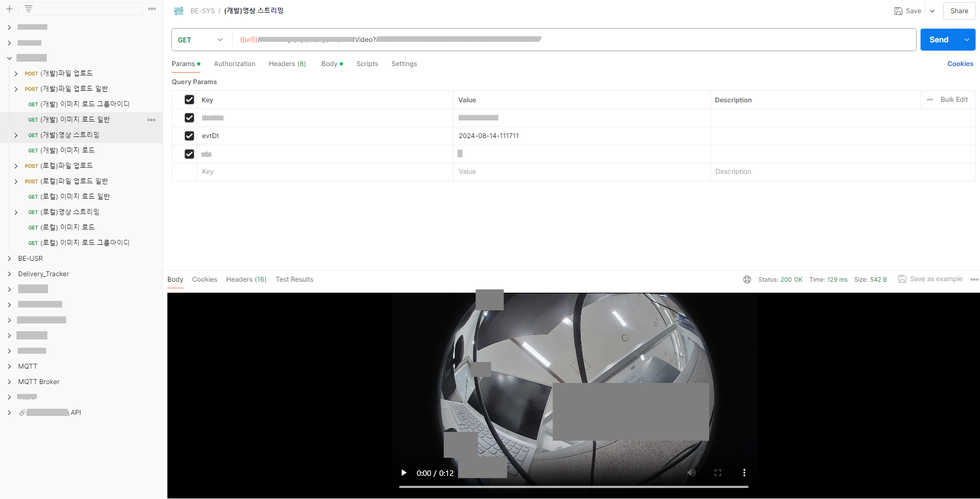Open the Headers (8) request tab
980x499 pixels.
[287, 64]
